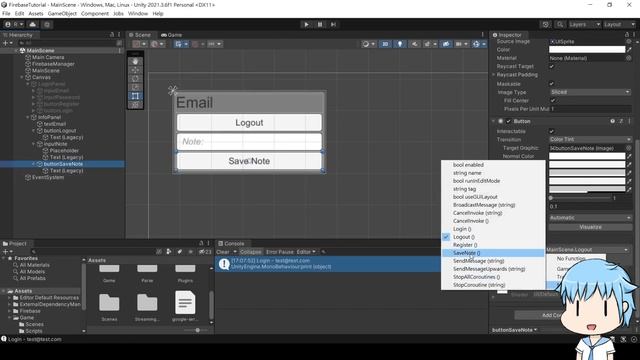Viewport: 640px width, 360px height.
Task: Open the Layout dropdown
Action: [x=619, y=24]
